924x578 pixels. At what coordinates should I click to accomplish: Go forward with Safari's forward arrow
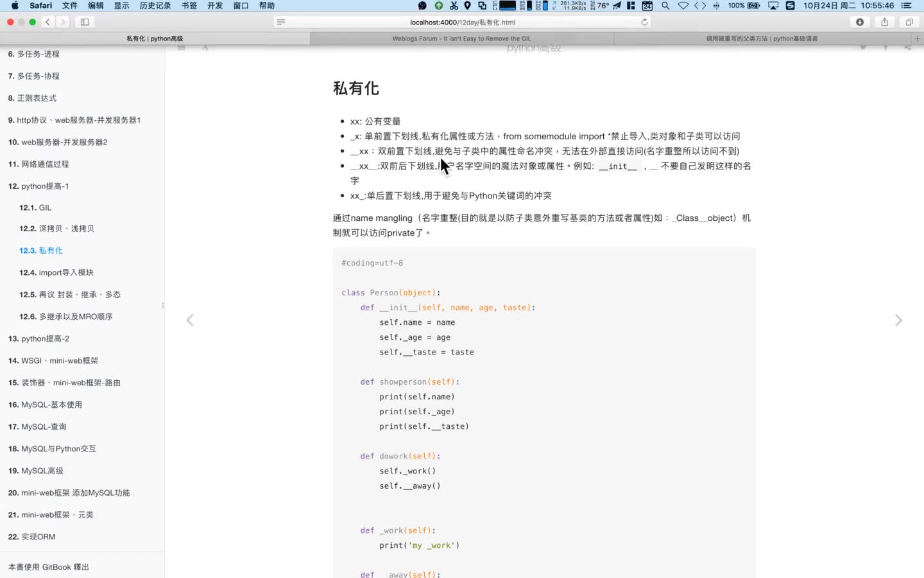[63, 22]
